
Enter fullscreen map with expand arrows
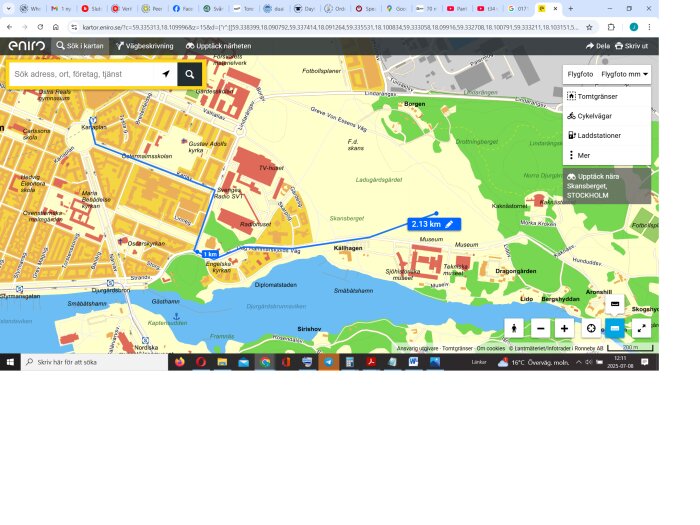point(642,329)
